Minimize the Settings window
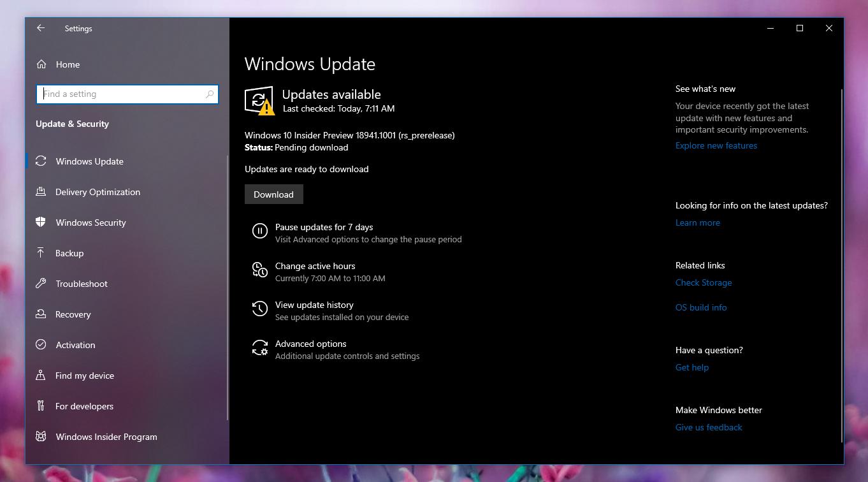This screenshot has height=482, width=868. [770, 28]
